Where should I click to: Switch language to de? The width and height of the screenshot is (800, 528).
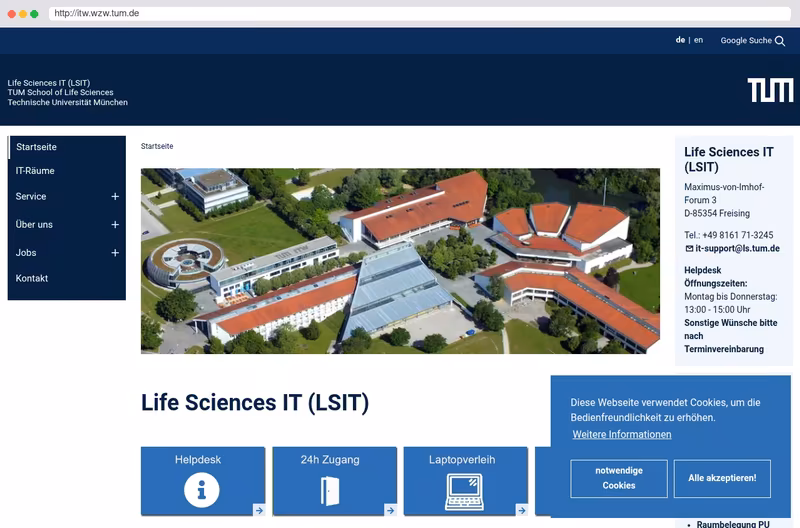[x=680, y=40]
